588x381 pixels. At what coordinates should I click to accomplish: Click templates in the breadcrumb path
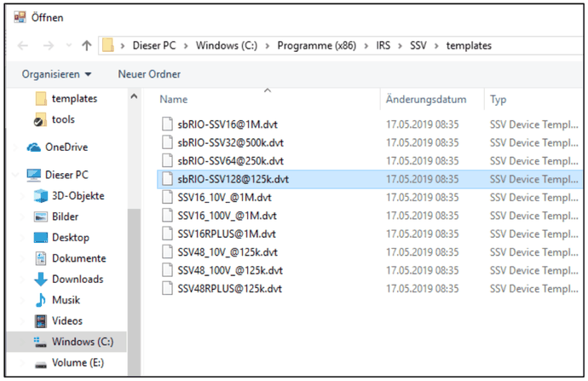(x=469, y=45)
